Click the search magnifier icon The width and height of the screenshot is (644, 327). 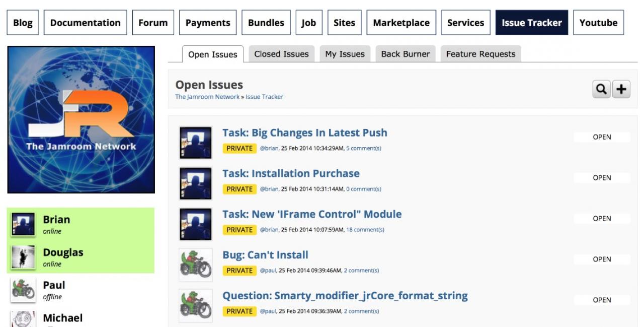click(601, 89)
